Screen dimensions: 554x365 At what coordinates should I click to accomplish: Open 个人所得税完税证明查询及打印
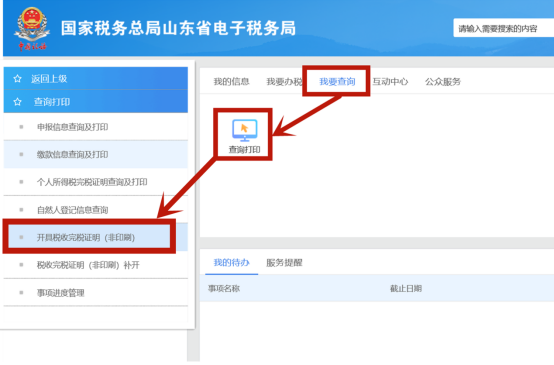pyautogui.click(x=96, y=182)
